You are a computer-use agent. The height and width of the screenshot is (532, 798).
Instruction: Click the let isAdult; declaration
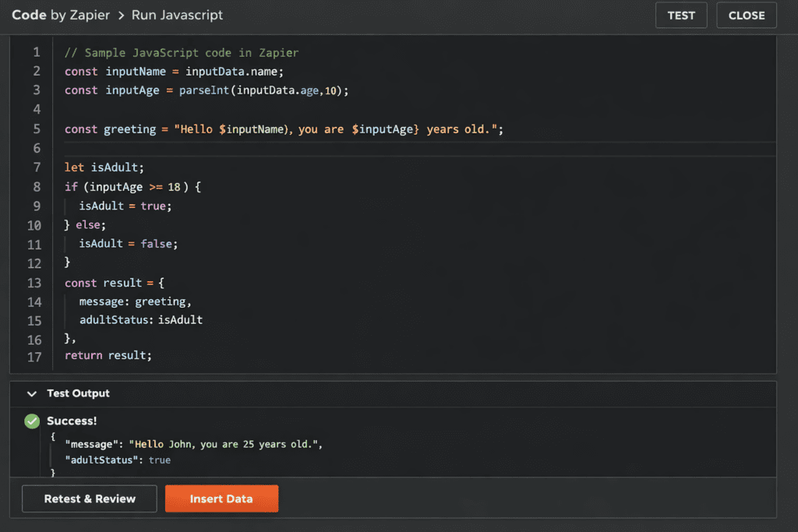coord(104,167)
